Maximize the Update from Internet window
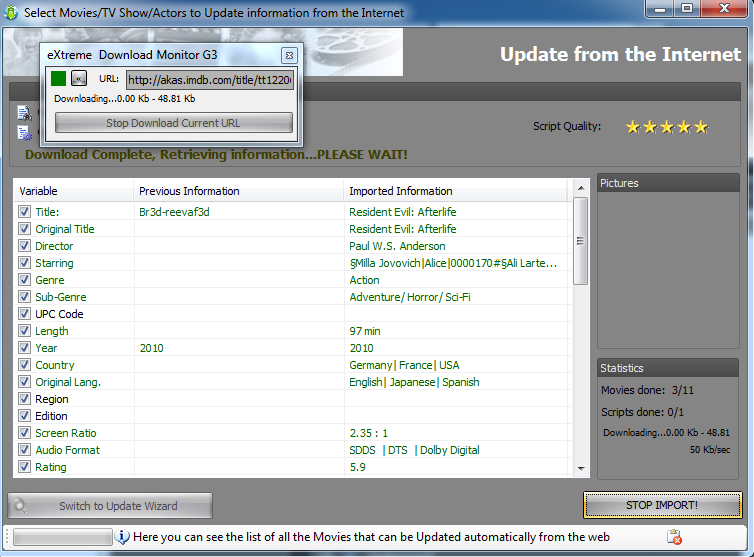The height and width of the screenshot is (557, 754). click(687, 9)
